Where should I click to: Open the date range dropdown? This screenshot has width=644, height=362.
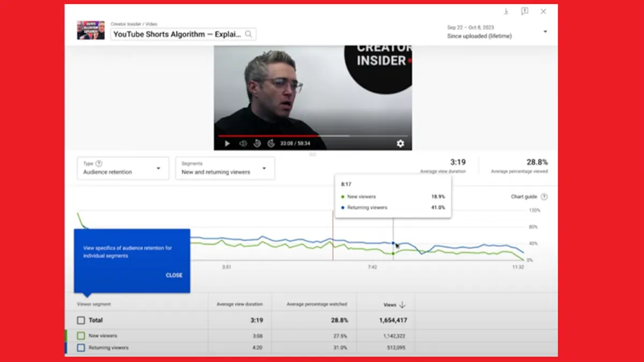tap(497, 32)
